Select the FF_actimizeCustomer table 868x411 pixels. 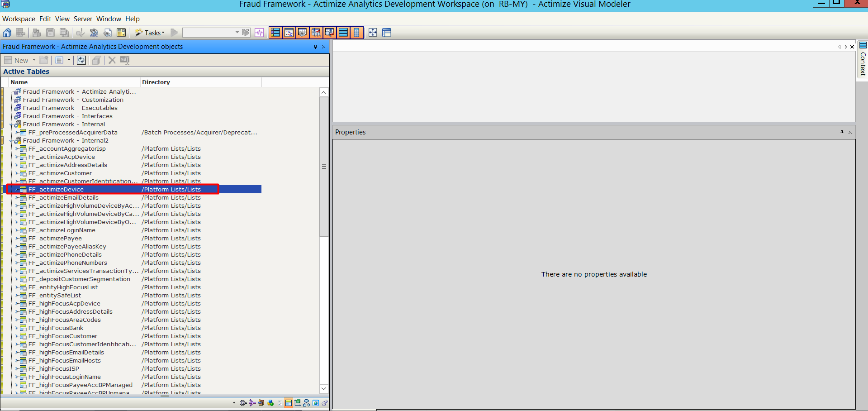(x=60, y=173)
